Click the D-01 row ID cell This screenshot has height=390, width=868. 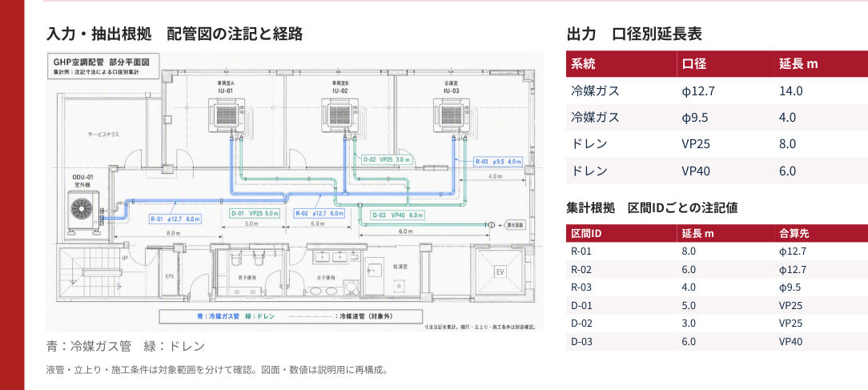click(581, 305)
